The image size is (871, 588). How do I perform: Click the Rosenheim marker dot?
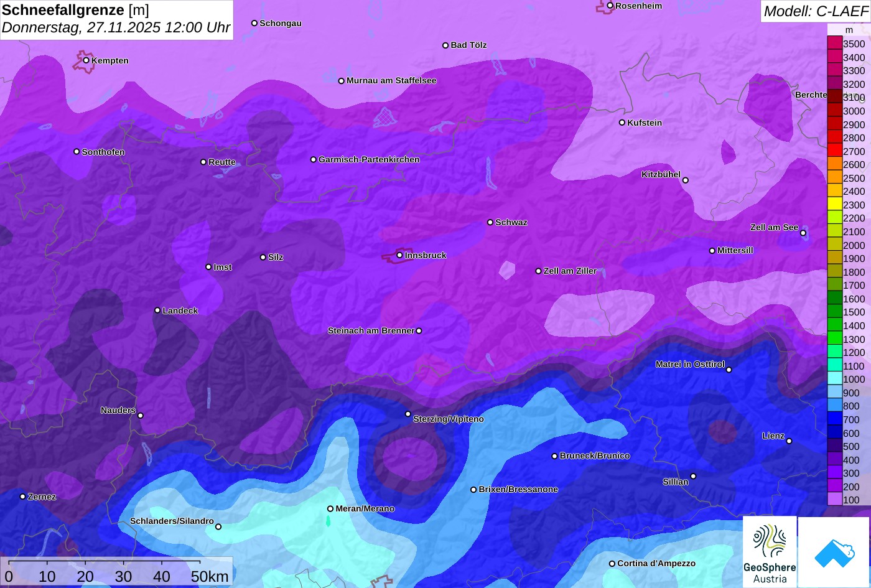point(610,6)
